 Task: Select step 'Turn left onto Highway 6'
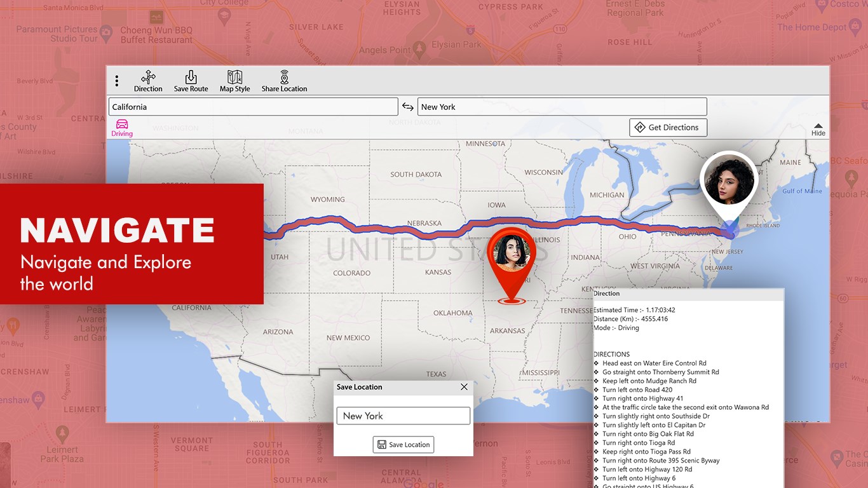click(639, 479)
